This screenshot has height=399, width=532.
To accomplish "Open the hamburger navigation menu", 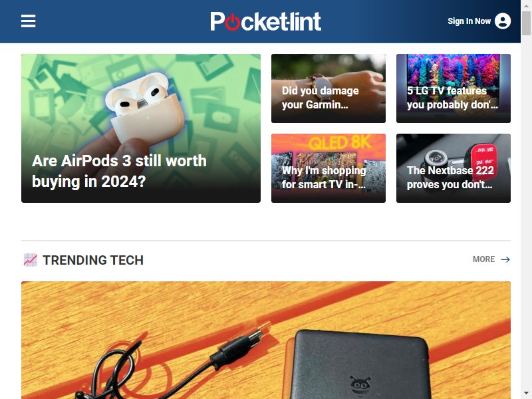I will point(28,21).
